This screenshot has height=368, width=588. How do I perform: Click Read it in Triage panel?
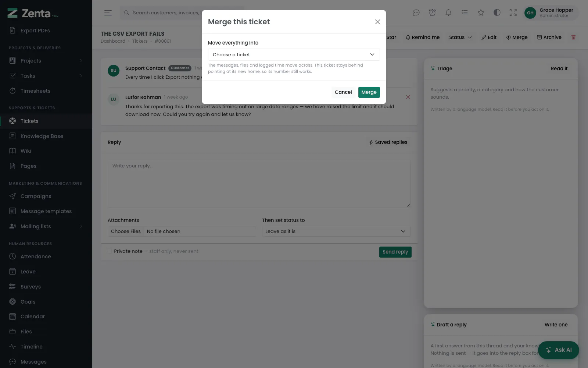[x=559, y=69]
